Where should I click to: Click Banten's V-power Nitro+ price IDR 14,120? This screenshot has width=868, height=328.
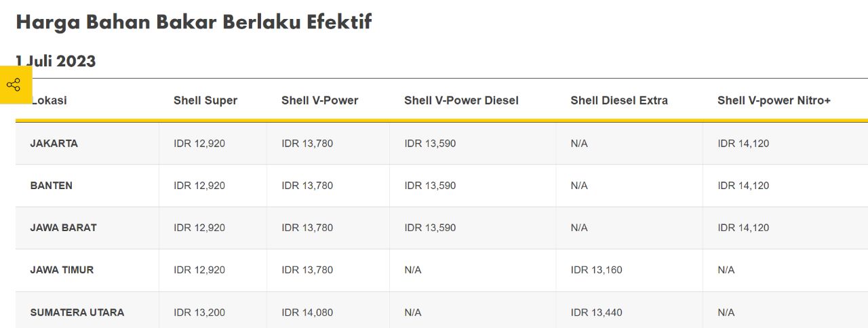click(x=743, y=186)
